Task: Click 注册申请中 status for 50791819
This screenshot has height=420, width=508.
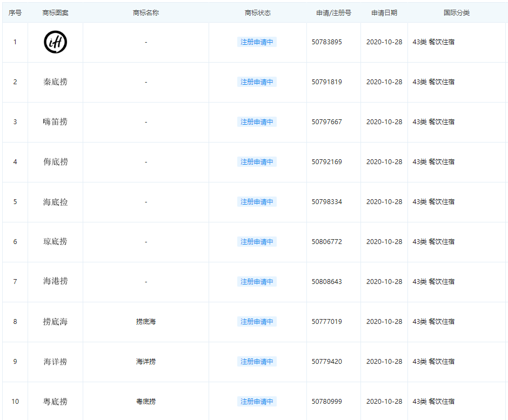Action: coord(257,82)
